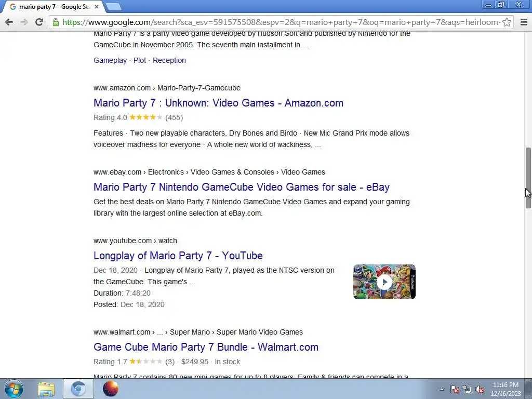
Task: Show hidden tray icons arrow
Action: (x=442, y=390)
